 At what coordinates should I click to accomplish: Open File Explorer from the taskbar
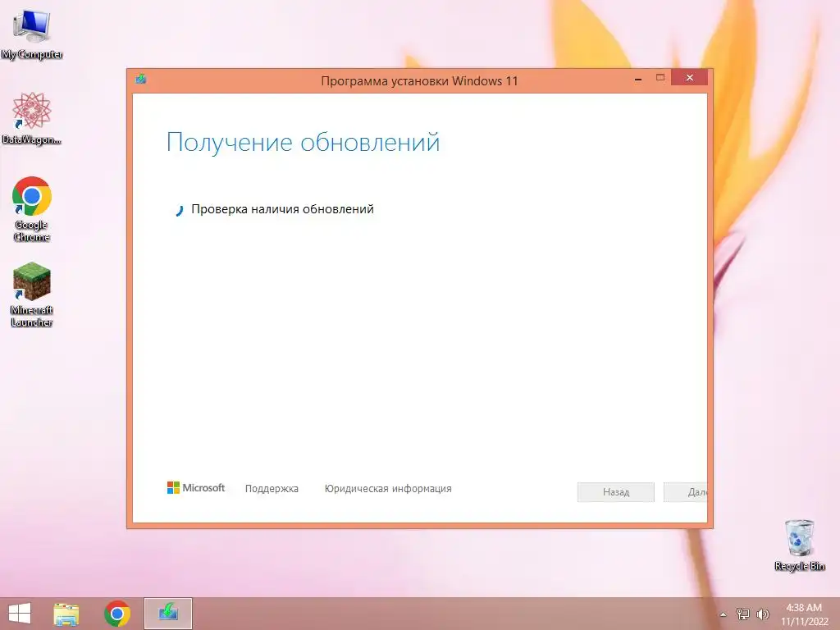[66, 614]
